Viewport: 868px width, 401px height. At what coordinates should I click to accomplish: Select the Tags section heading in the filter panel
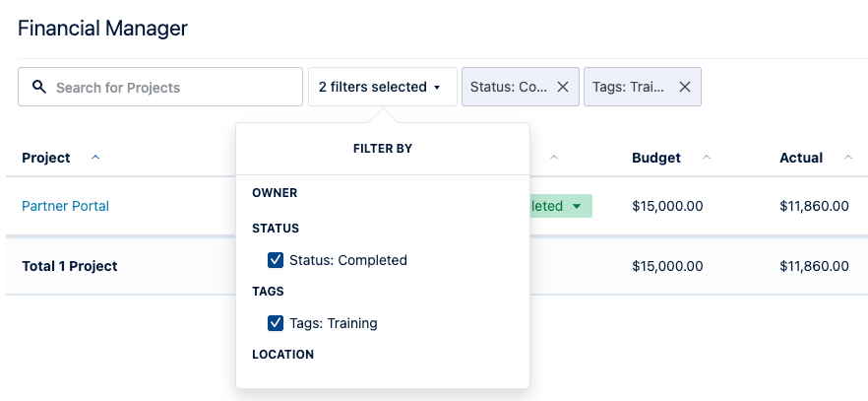[268, 292]
